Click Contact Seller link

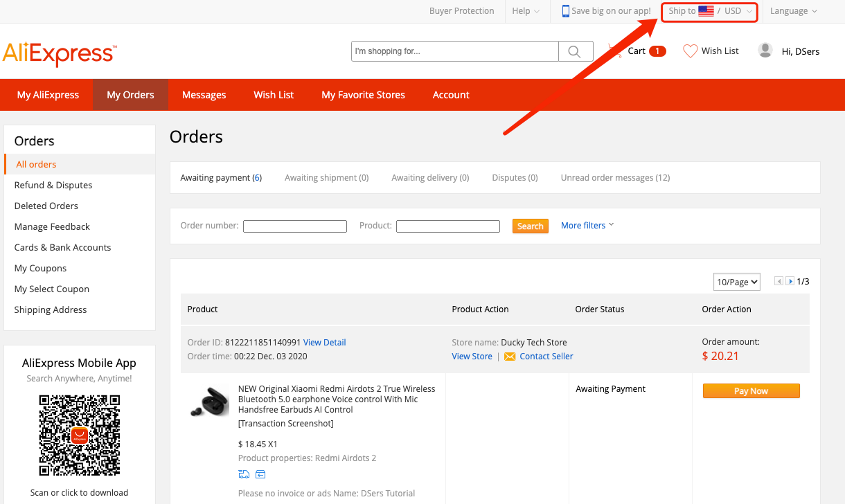(546, 357)
